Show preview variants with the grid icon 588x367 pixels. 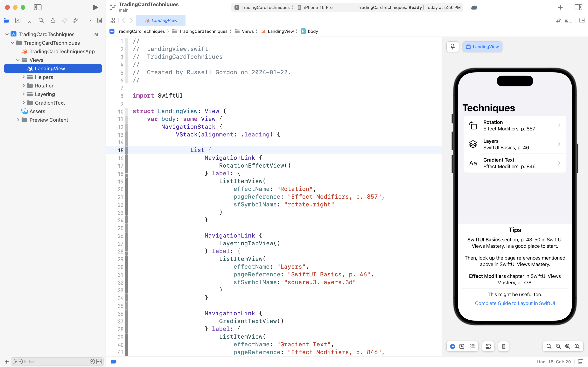click(x=472, y=346)
